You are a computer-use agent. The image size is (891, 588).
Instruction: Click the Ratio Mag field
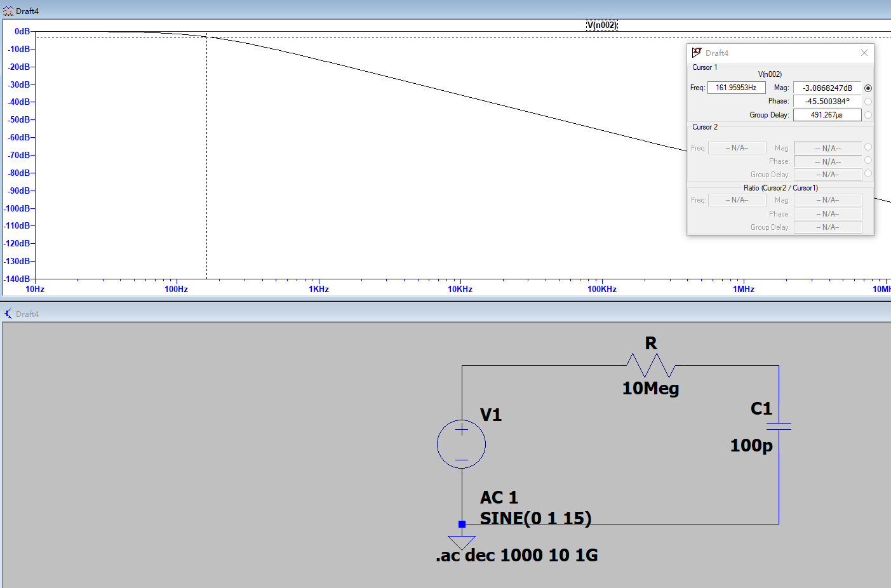(827, 200)
